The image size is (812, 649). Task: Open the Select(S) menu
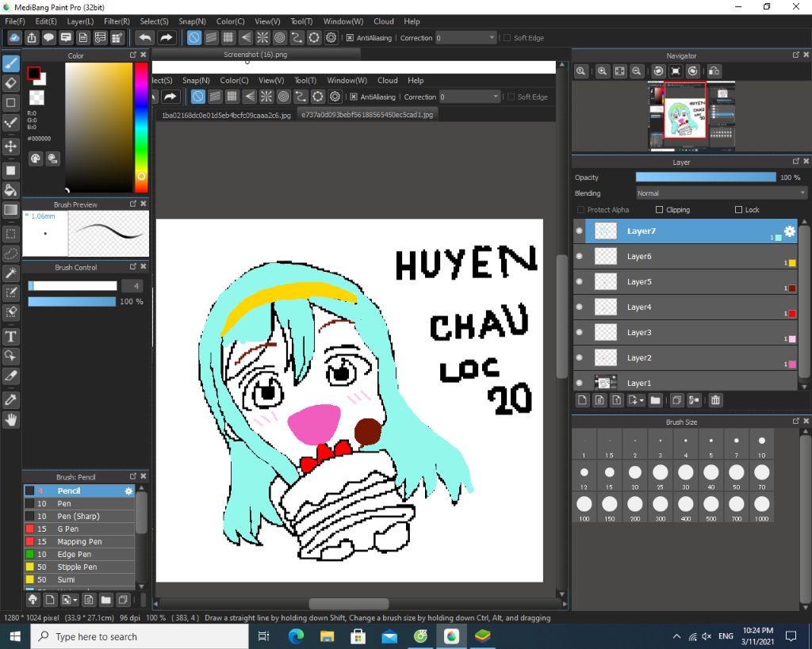(x=154, y=21)
